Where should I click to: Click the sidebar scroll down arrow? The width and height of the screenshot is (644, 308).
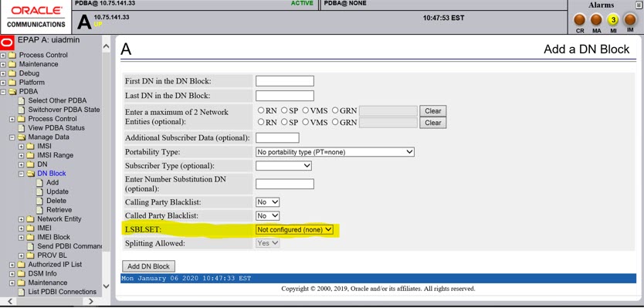tap(106, 286)
